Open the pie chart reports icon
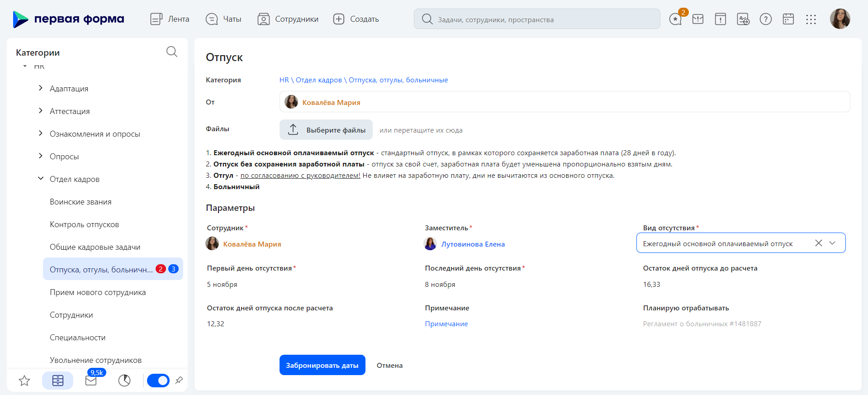This screenshot has width=868, height=395. coord(124,381)
